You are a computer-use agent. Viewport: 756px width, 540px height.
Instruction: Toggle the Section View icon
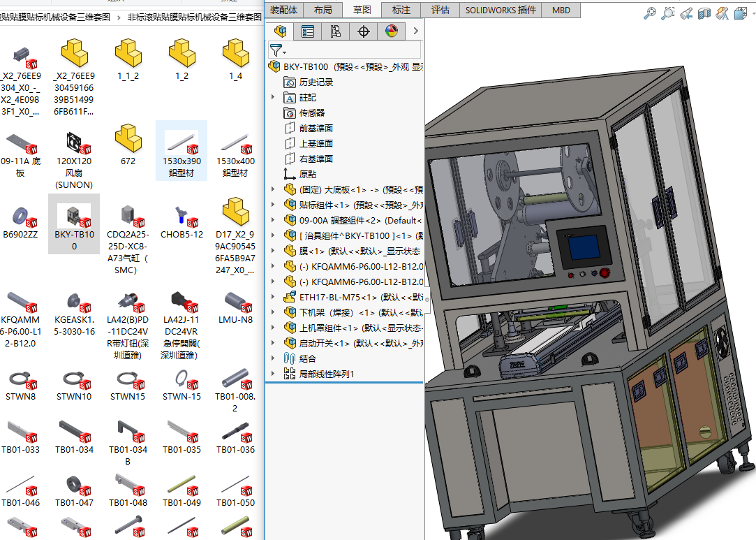tap(704, 13)
